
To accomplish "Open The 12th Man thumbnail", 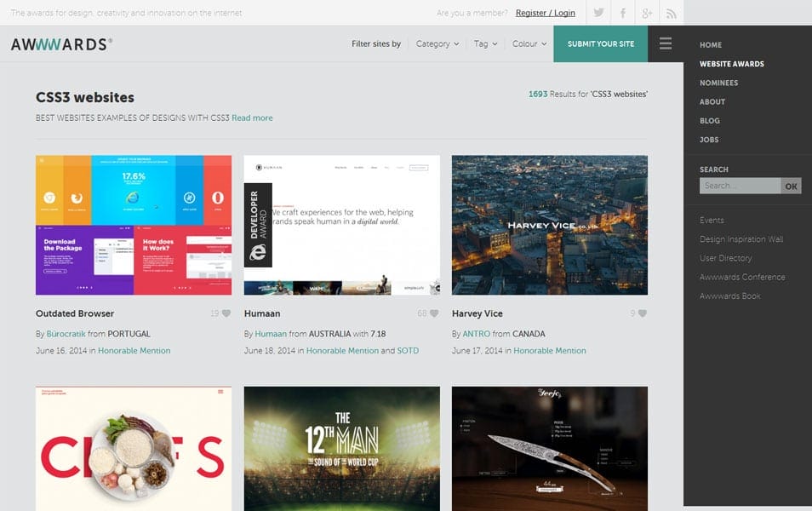I will click(342, 449).
